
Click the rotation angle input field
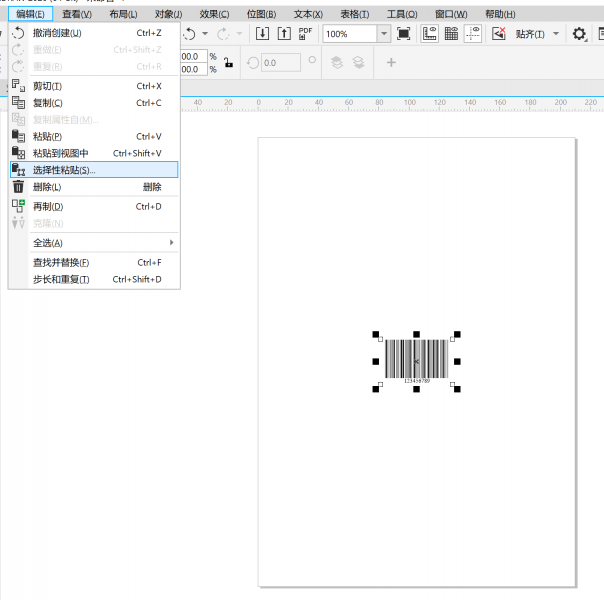[278, 62]
